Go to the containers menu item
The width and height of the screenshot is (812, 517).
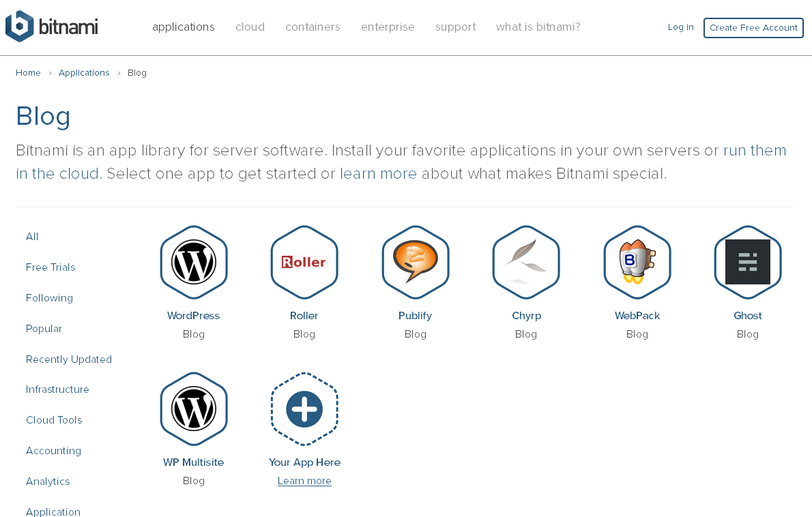[x=313, y=27]
